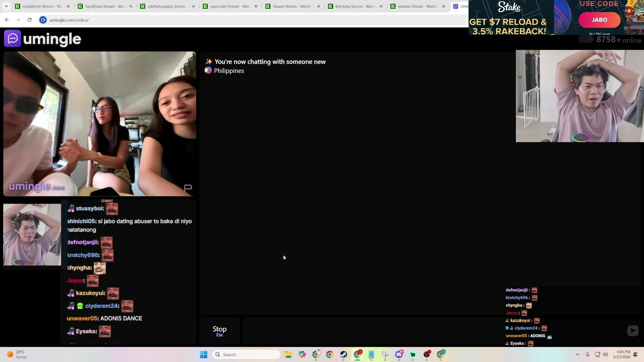
Task: Click the stranger's video feed
Action: [x=100, y=124]
